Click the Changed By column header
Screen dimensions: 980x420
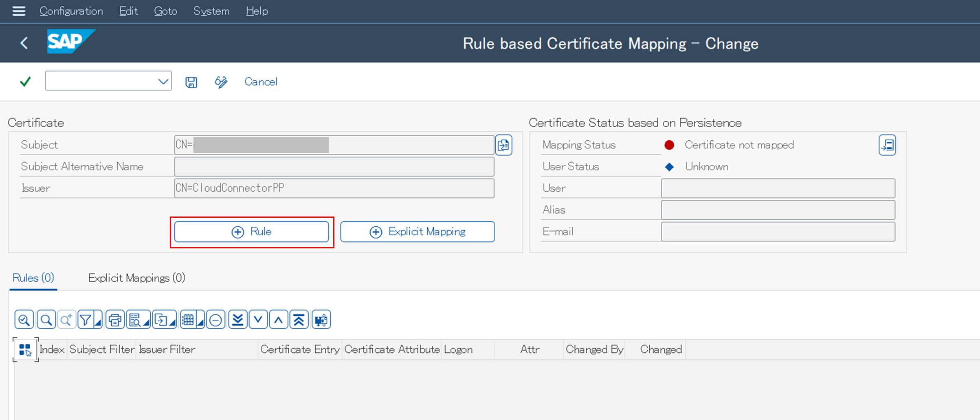(595, 350)
